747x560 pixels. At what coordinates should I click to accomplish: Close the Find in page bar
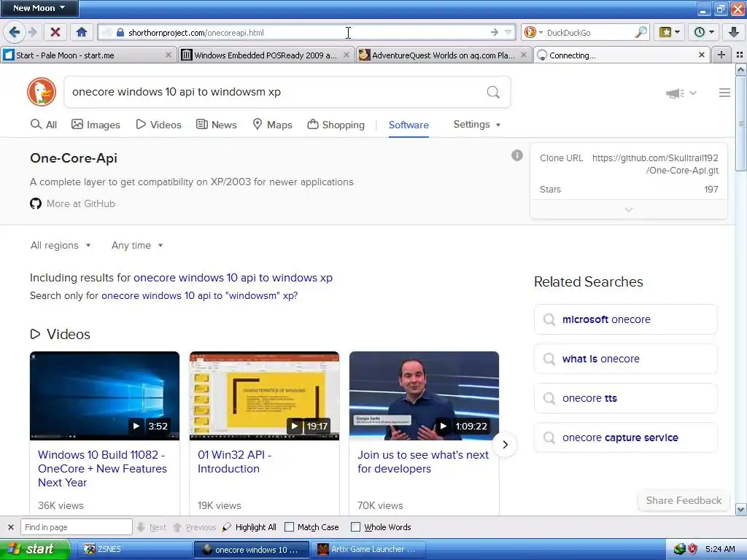click(10, 527)
